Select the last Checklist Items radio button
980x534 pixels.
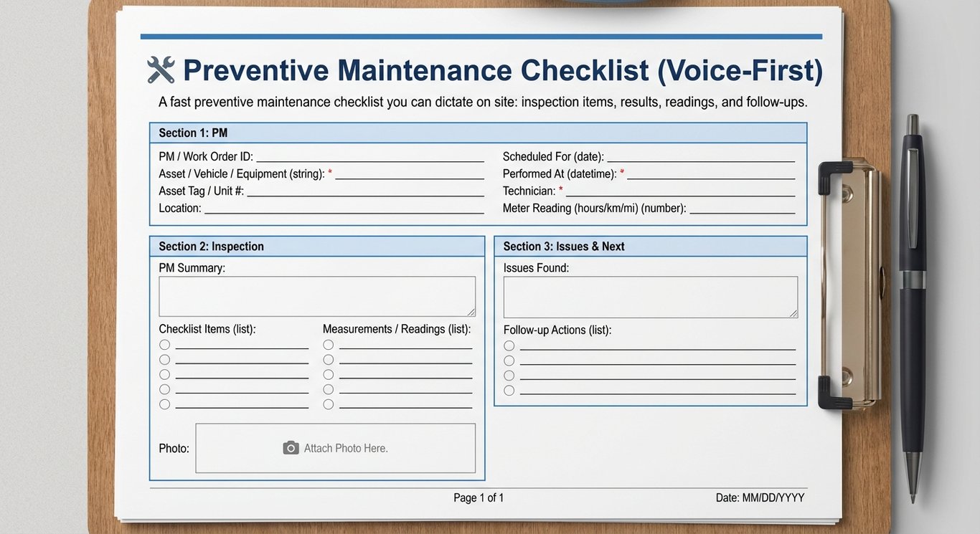[164, 404]
